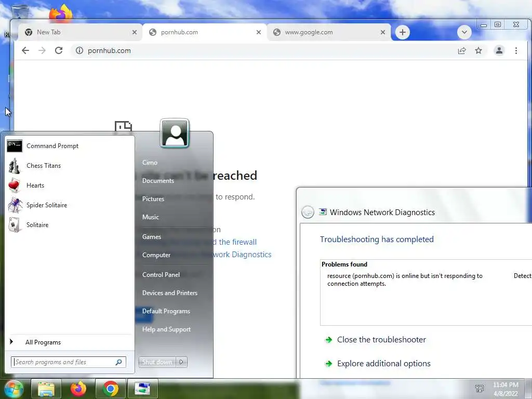The image size is (532, 399).
Task: Open Documents from Start menu
Action: point(158,181)
